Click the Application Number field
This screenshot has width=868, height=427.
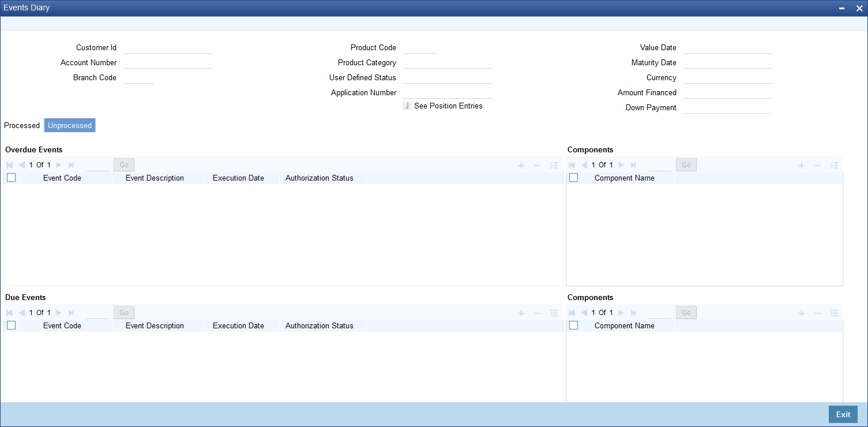448,93
